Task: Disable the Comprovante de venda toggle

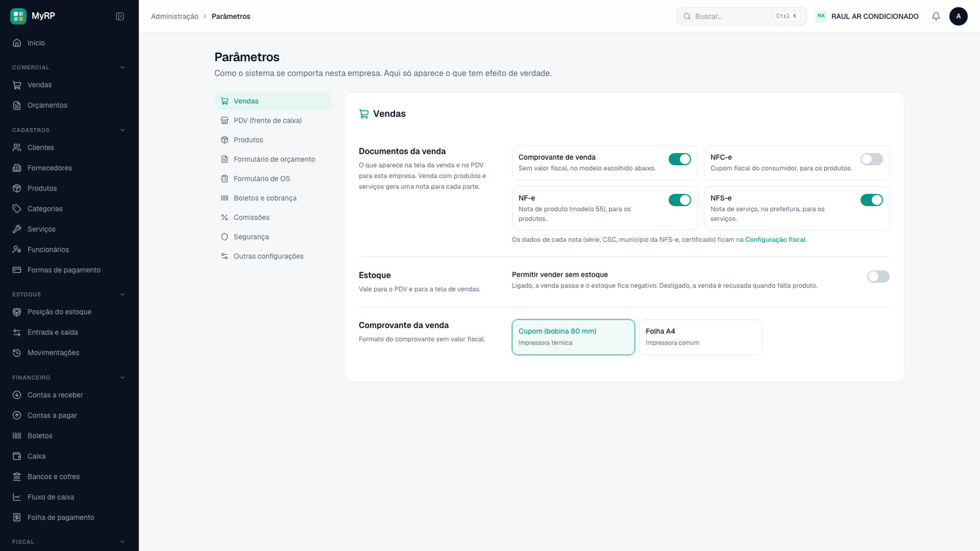Action: (680, 159)
